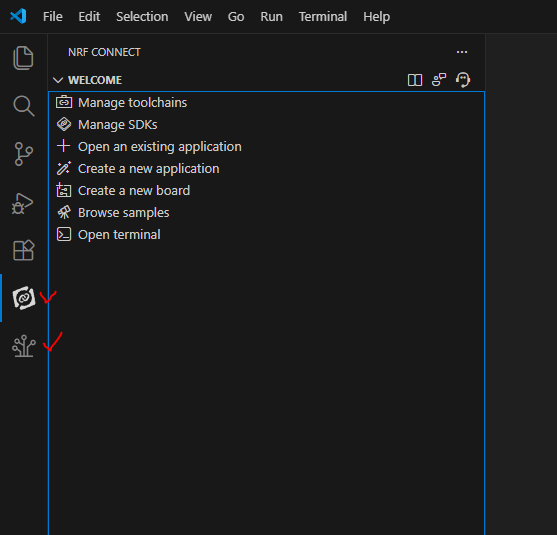The height and width of the screenshot is (535, 557).
Task: Click the board icon for Create a new board
Action: click(64, 190)
